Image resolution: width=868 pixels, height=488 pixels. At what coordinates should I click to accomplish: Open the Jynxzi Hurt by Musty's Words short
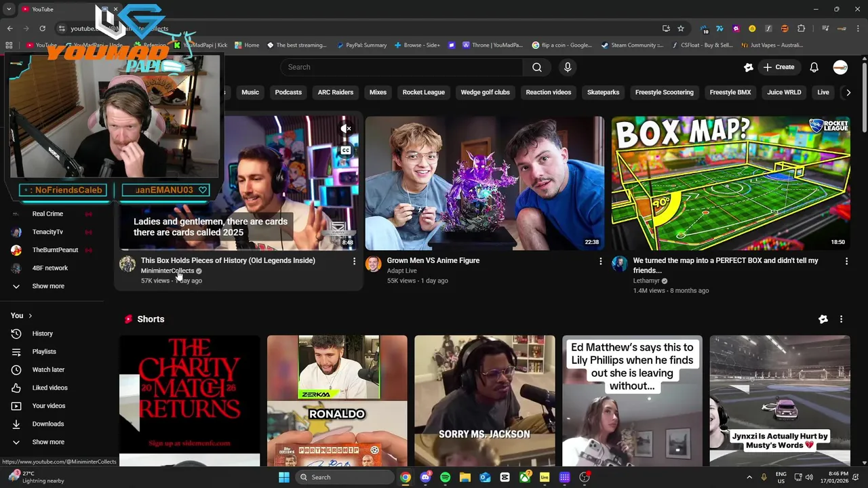(780, 401)
